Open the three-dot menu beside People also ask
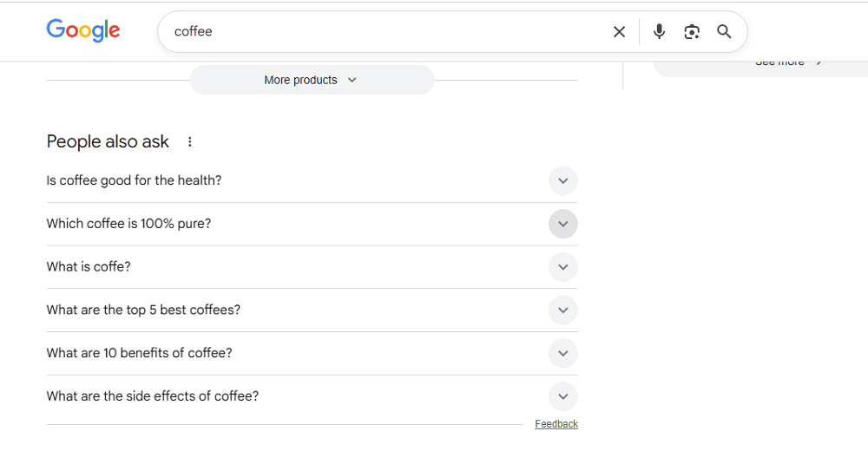Screen dimensions: 868x451 click(190, 142)
